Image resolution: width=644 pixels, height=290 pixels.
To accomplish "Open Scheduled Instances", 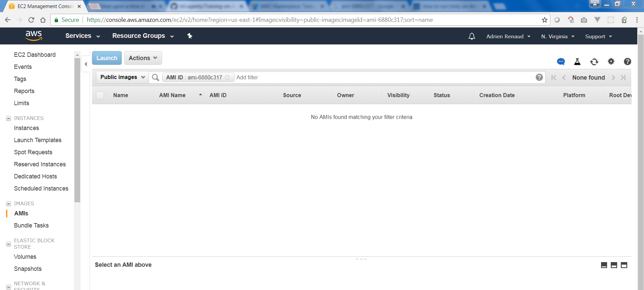I will point(41,189).
